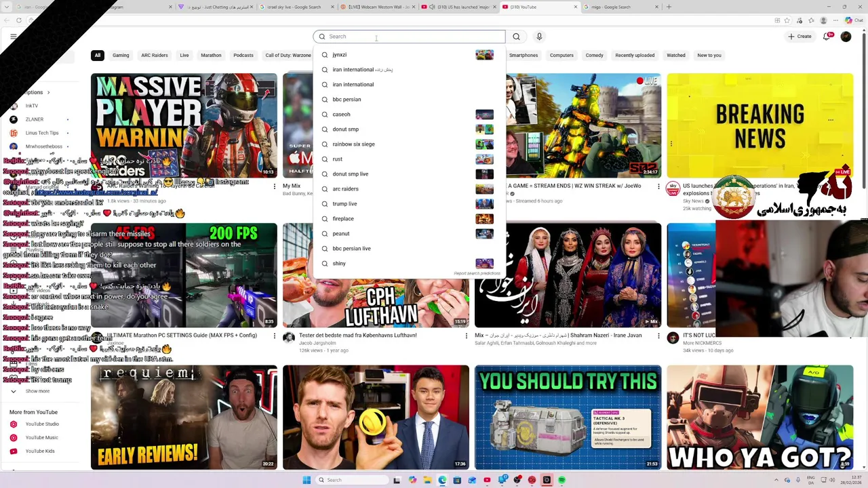Select the 'ARC Raiders' filter chip
Image resolution: width=868 pixels, height=488 pixels.
click(155, 56)
